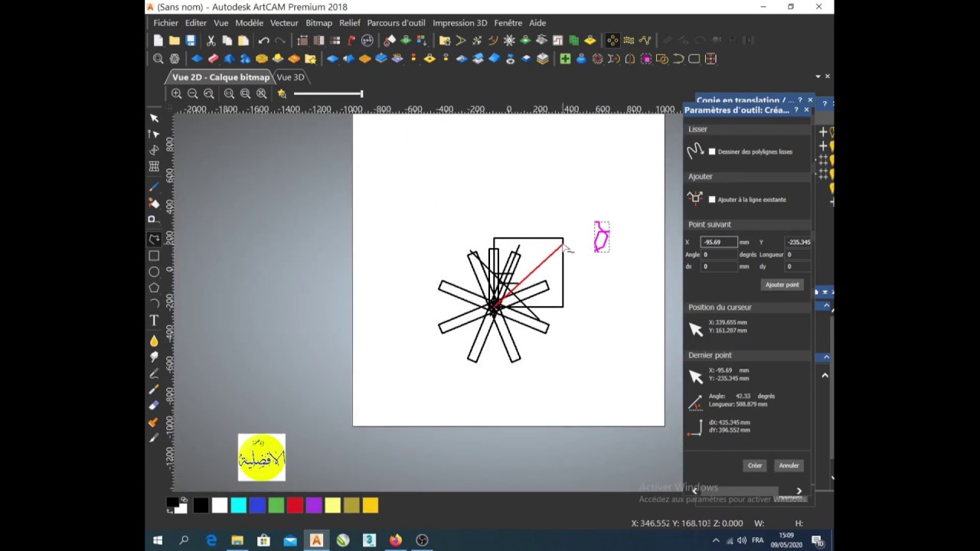Select the rectangle drawing tool
This screenshot has height=551, width=980.
154,256
